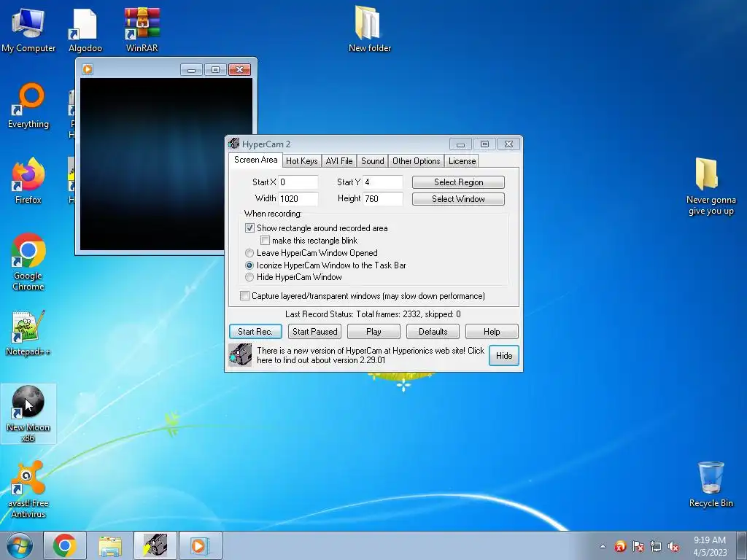Click the Start Paused button
The width and height of the screenshot is (747, 560).
tap(315, 332)
